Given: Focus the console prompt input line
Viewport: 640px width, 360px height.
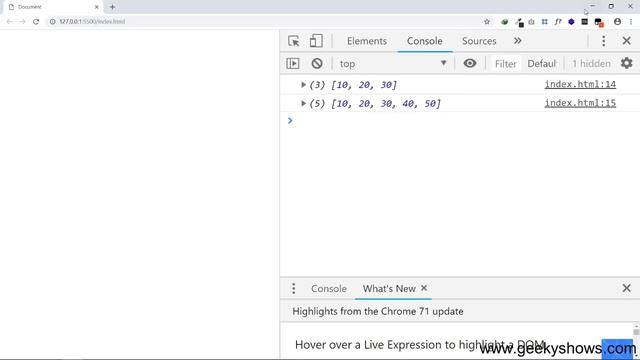Looking at the screenshot, I should (460, 121).
